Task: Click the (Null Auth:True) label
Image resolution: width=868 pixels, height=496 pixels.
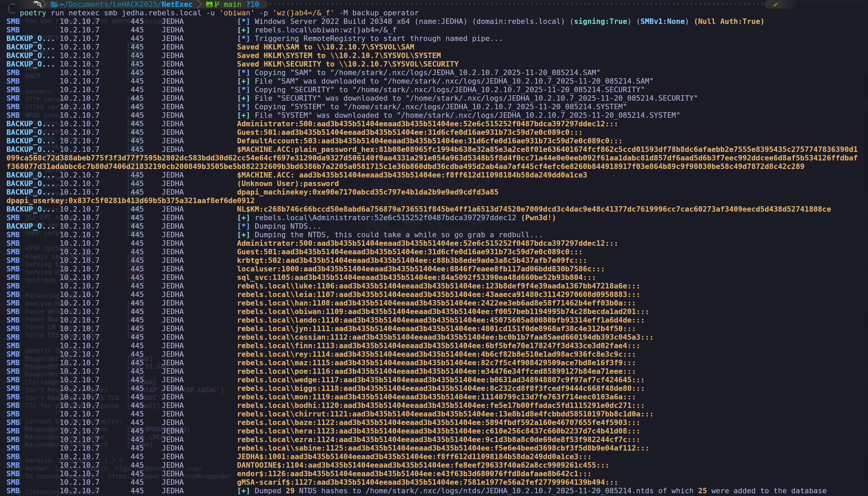Action: click(729, 22)
